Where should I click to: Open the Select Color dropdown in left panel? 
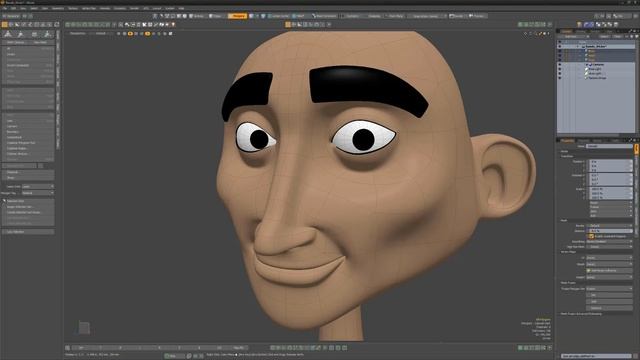tap(38, 187)
